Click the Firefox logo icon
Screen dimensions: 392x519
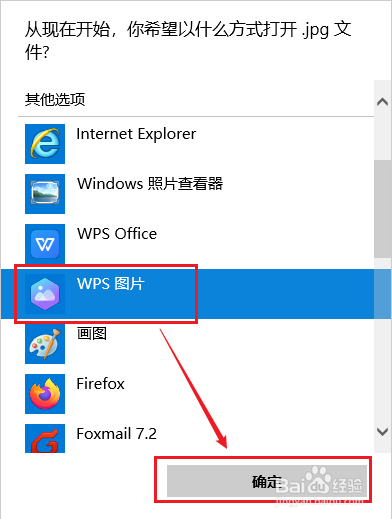coord(45,394)
